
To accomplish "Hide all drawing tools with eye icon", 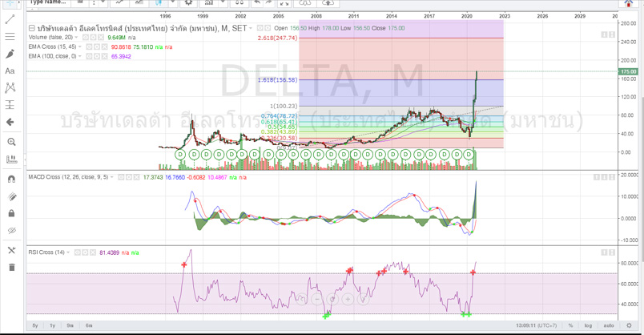I will 11,231.
